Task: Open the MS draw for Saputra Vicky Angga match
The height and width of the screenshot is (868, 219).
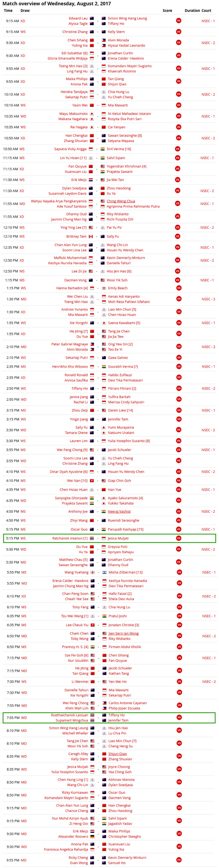Action: coord(22,149)
